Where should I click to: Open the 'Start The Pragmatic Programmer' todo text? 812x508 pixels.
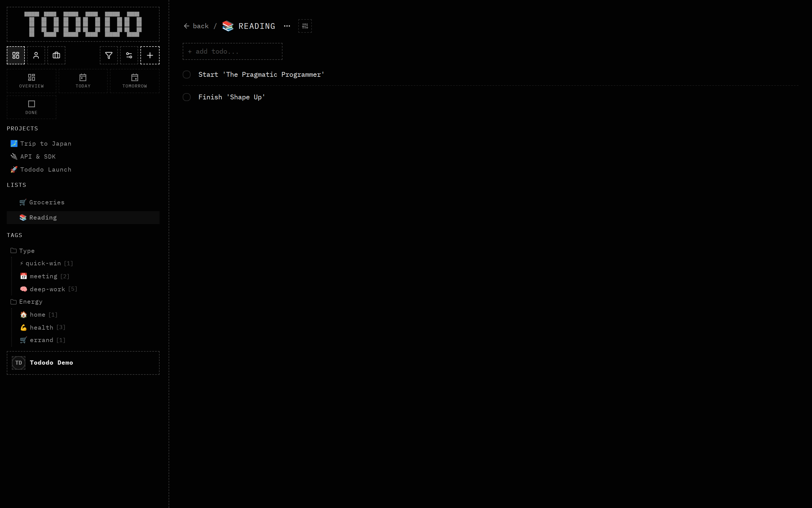pos(261,75)
